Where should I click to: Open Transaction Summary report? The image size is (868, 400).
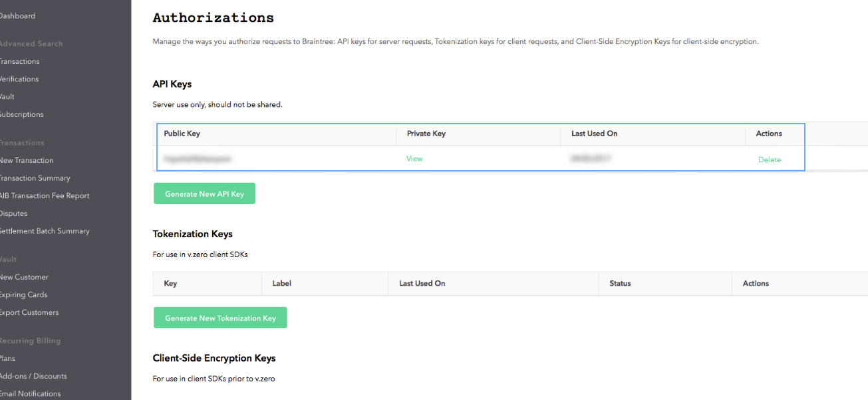35,178
